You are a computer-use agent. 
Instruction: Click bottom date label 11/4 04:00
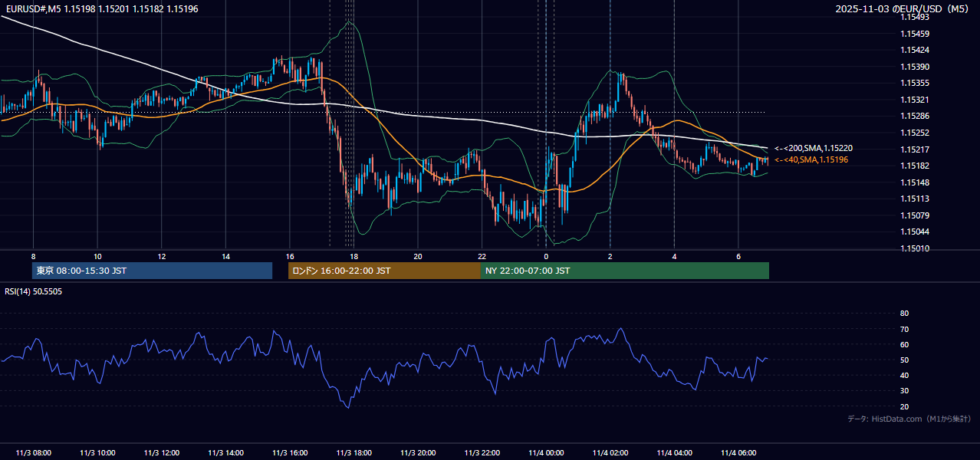(x=674, y=453)
